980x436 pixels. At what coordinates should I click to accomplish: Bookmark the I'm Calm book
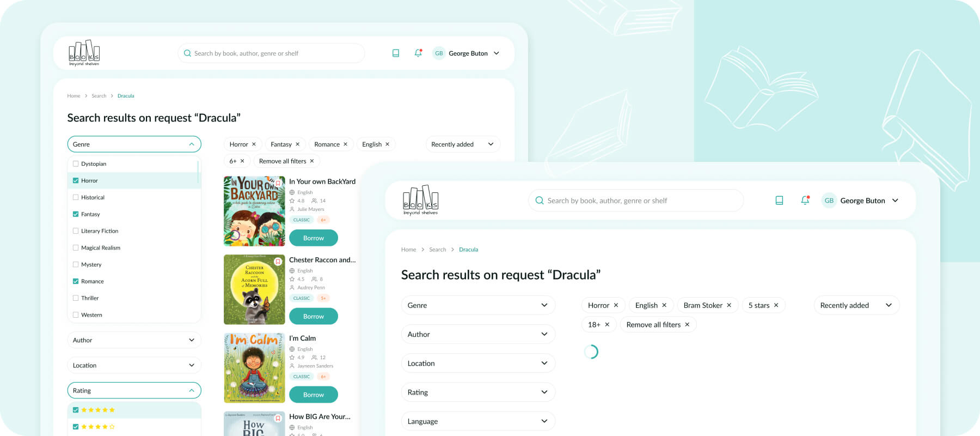(278, 340)
